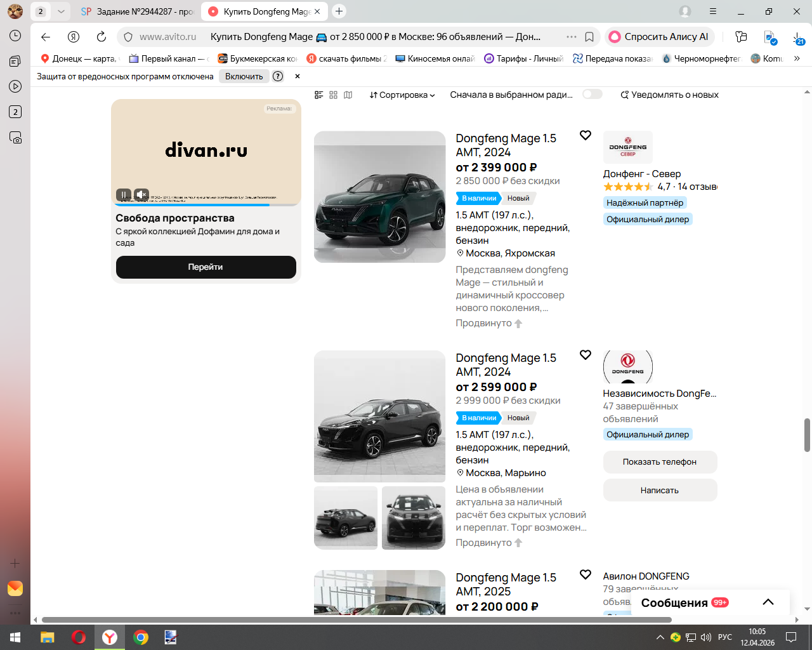Reload the page with the refresh icon
The height and width of the screenshot is (650, 812).
coord(101,37)
